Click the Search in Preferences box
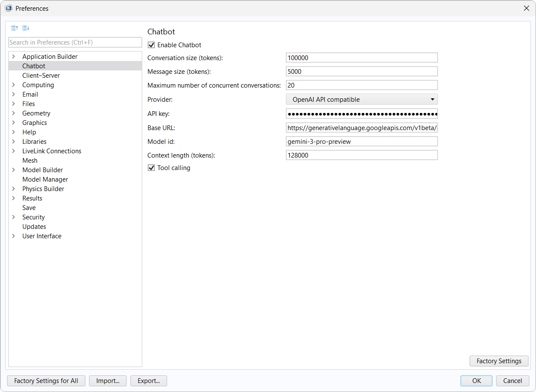The height and width of the screenshot is (392, 536). click(x=75, y=42)
